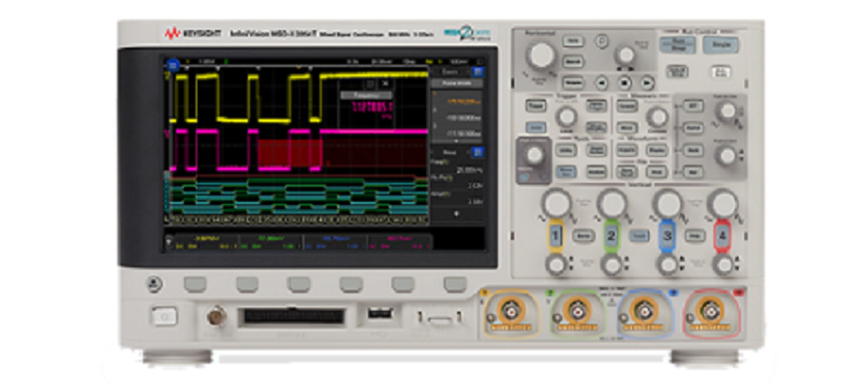Screen dimensions: 868x388
Task: Push the Cursors knob
Action: click(657, 116)
